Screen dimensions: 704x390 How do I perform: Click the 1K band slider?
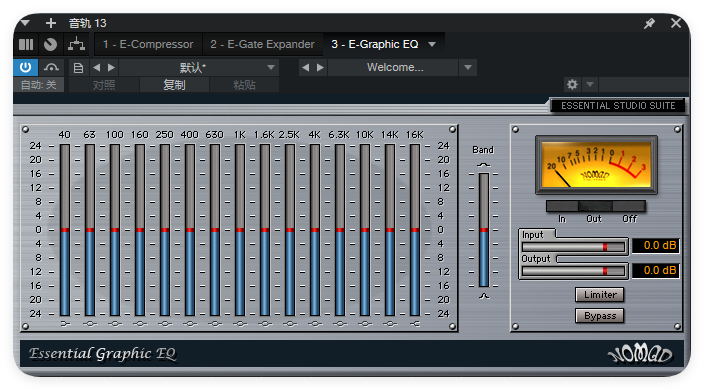(x=240, y=230)
